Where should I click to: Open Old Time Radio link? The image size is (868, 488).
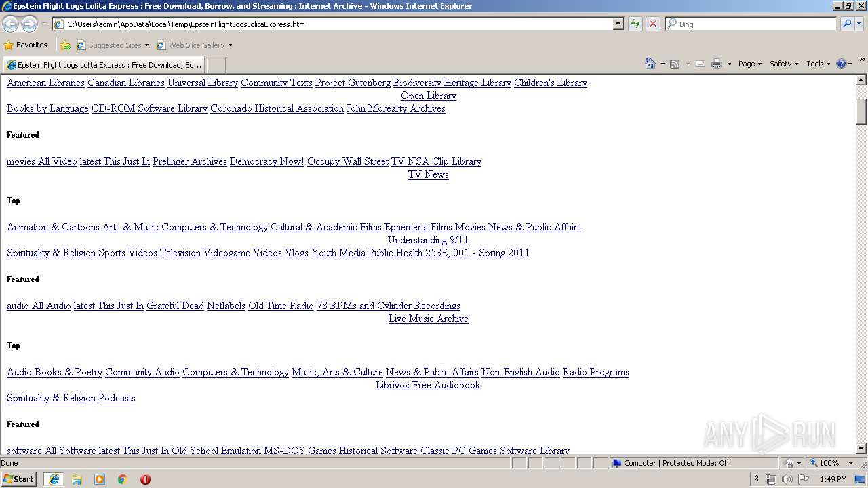coord(281,306)
